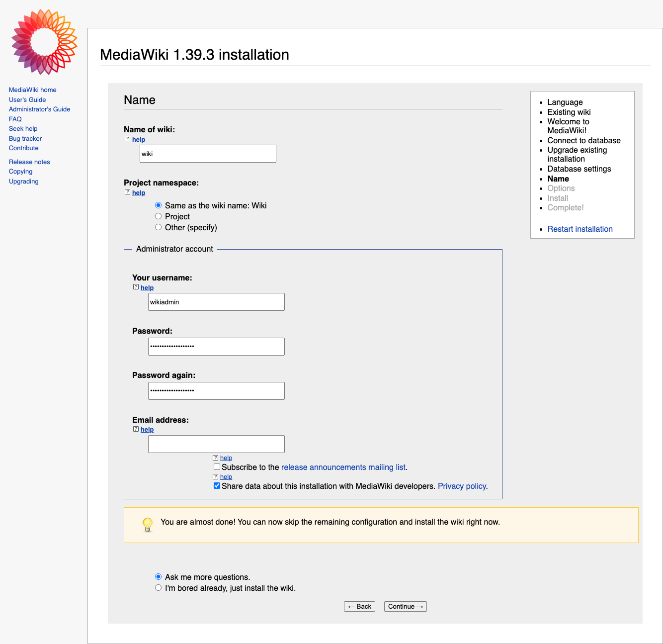Select the Project namespace radio option

159,216
